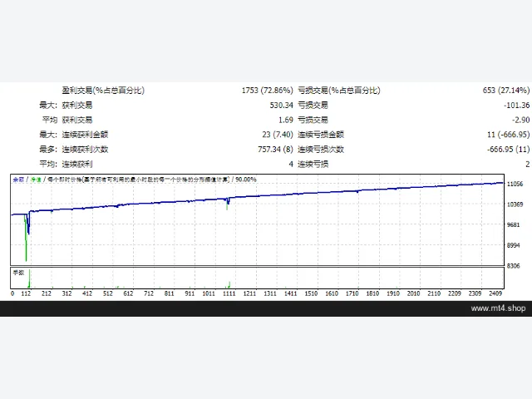Image resolution: width=532 pixels, height=399 pixels.
Task: Click the 90.00% modelling quality text
Action: (x=246, y=180)
